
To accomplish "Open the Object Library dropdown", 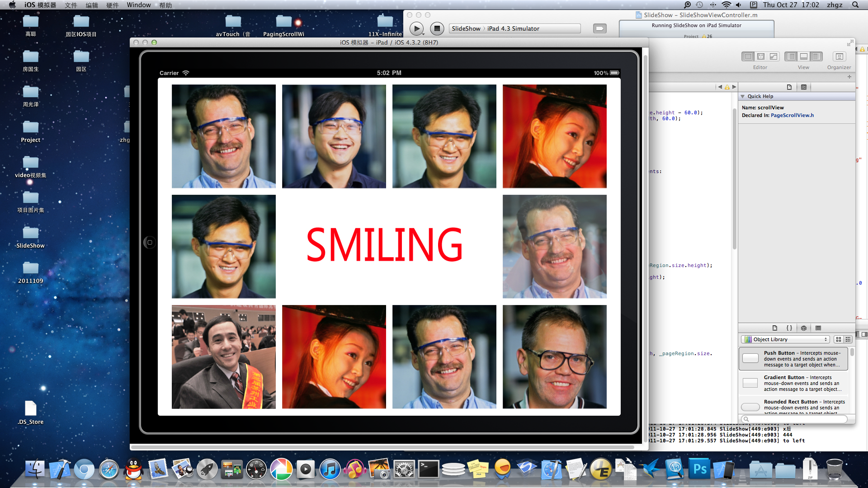I will tap(786, 339).
